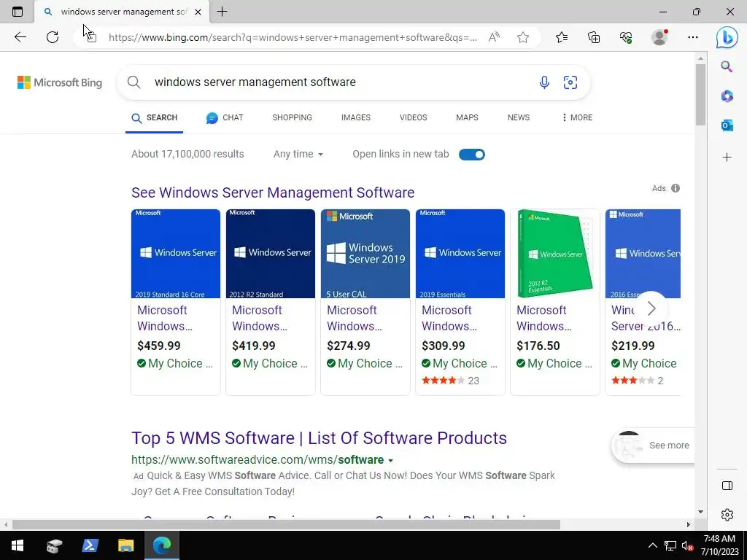Open the $219.99 Windows Server 2016 product
This screenshot has height=560, width=747.
pyautogui.click(x=643, y=303)
